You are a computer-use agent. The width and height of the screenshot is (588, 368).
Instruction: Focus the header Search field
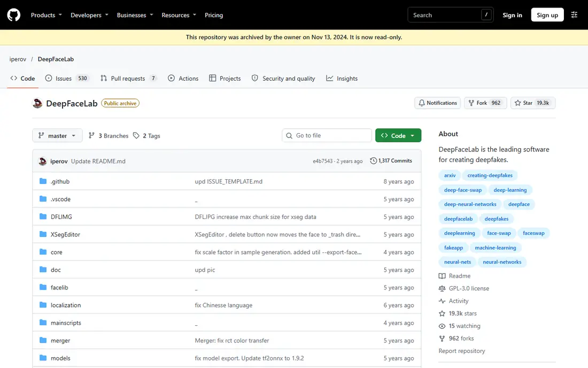(x=451, y=15)
